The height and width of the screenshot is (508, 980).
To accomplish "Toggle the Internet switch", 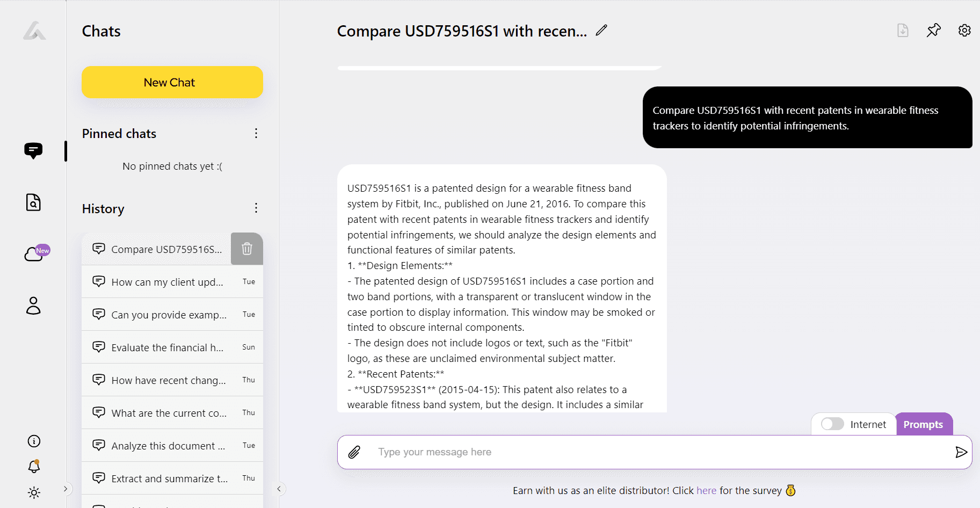I will tap(832, 424).
